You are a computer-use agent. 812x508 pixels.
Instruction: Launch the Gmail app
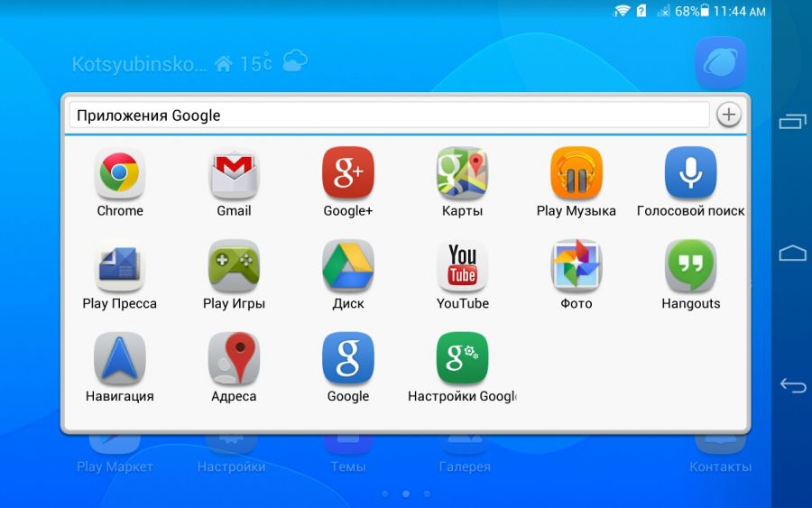pos(234,173)
